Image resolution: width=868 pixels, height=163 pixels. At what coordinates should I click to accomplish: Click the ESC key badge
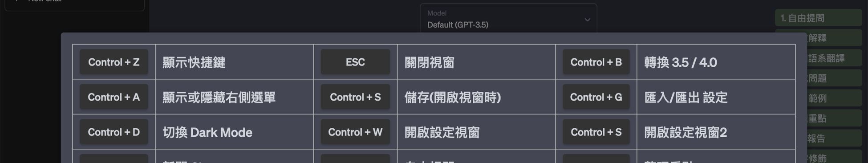click(355, 62)
